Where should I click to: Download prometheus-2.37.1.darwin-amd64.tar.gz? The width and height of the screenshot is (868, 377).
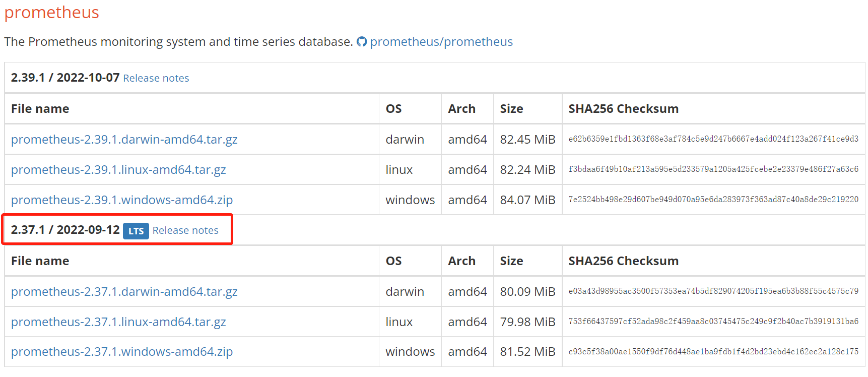[x=124, y=292]
